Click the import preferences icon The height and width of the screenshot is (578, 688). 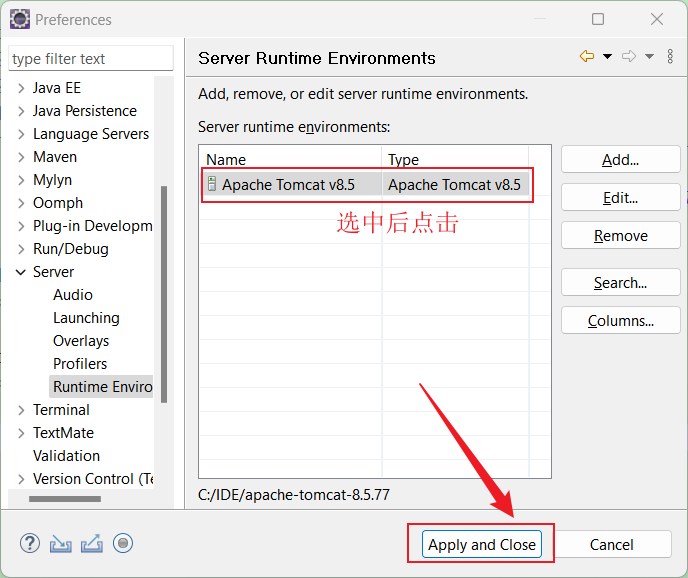tap(61, 543)
